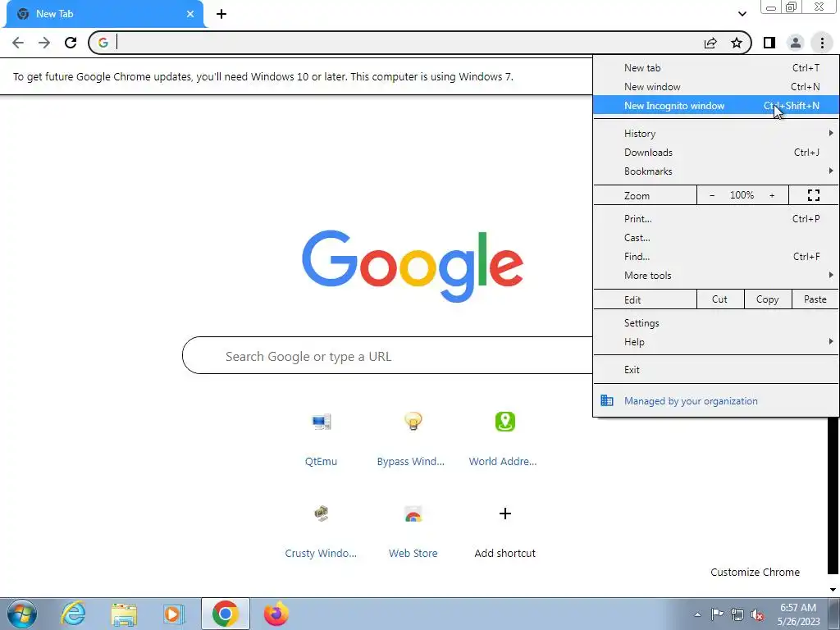Enter fullscreen via the zoom row icon
The width and height of the screenshot is (840, 630).
[x=813, y=195]
